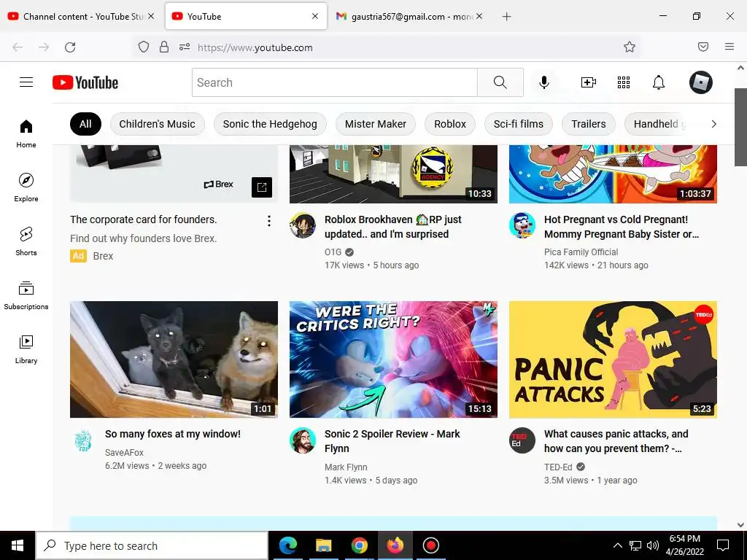Image resolution: width=747 pixels, height=560 pixels.
Task: Open Shorts in the sidebar
Action: tap(26, 241)
